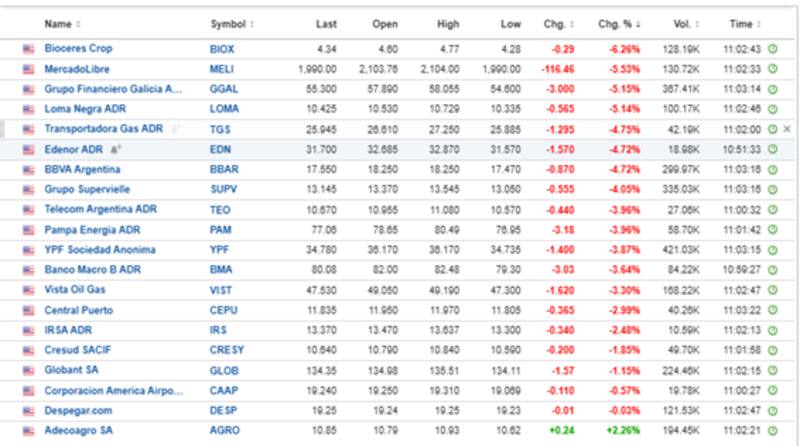Viewport: 800px width, 446px height.
Task: Click the US flag icon beside MercadoLibre
Action: [x=28, y=69]
